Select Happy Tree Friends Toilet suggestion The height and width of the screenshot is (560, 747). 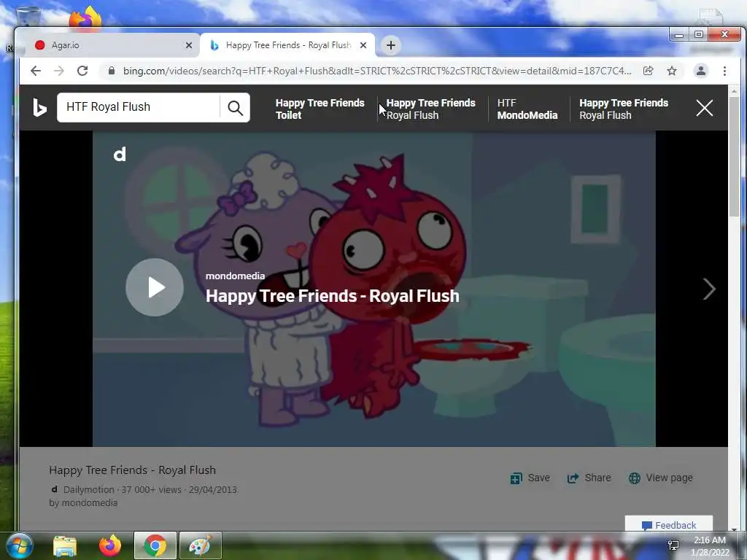[x=320, y=109]
